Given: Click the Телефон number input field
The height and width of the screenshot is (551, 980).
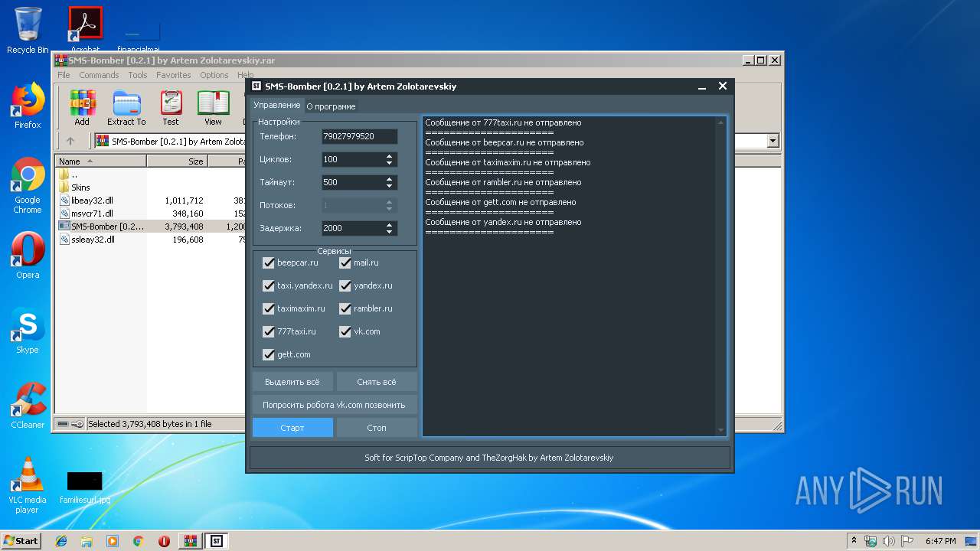Looking at the screenshot, I should [359, 136].
